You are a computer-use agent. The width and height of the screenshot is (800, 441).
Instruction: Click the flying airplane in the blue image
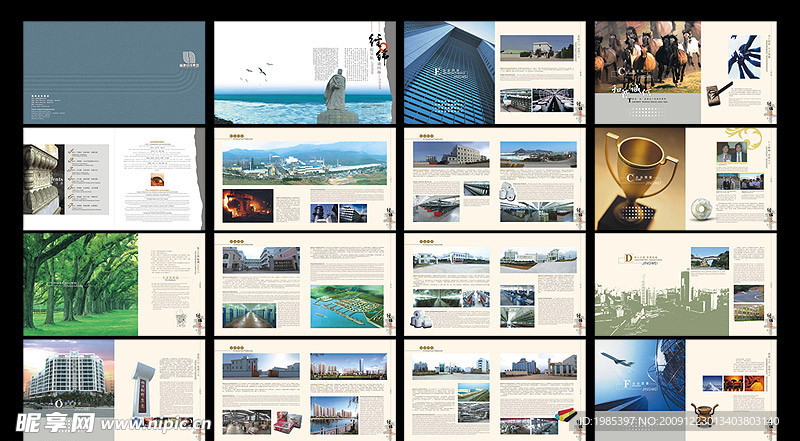613,361
